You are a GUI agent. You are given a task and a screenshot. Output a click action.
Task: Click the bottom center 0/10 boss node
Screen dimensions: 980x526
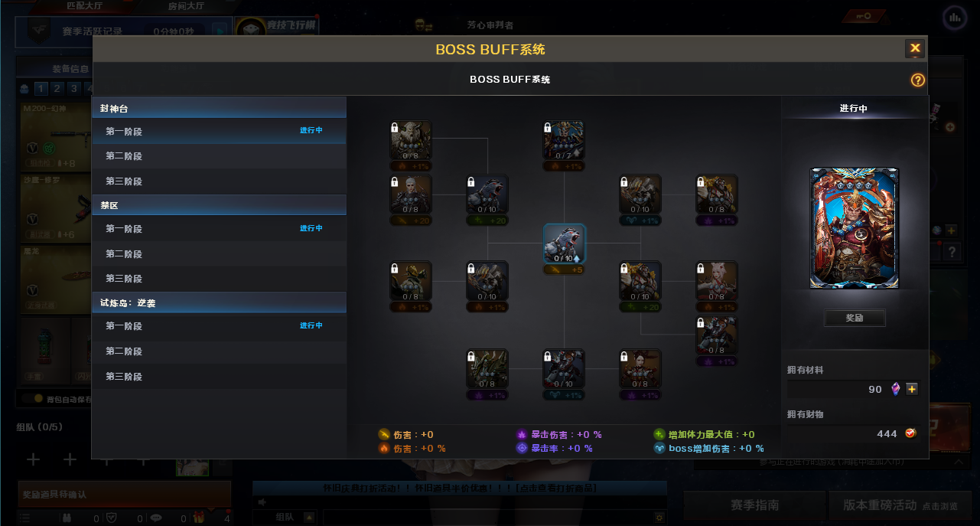coord(564,368)
